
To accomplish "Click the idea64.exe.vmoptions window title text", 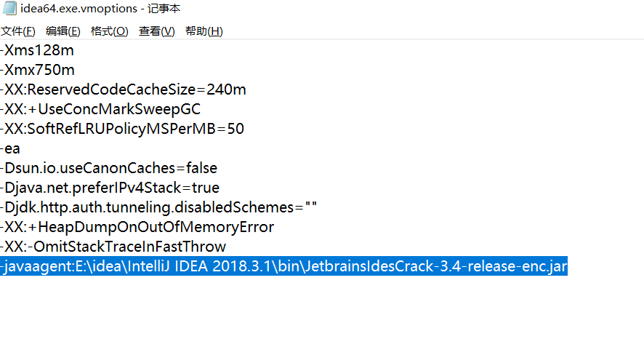I will tap(102, 9).
